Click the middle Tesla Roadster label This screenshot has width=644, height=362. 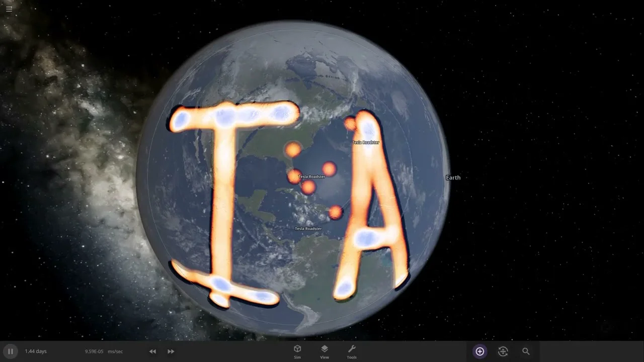[311, 177]
